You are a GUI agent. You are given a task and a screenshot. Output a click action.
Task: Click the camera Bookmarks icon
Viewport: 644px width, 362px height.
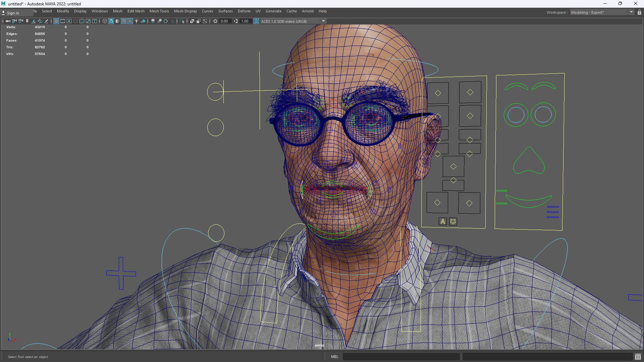coord(27,21)
